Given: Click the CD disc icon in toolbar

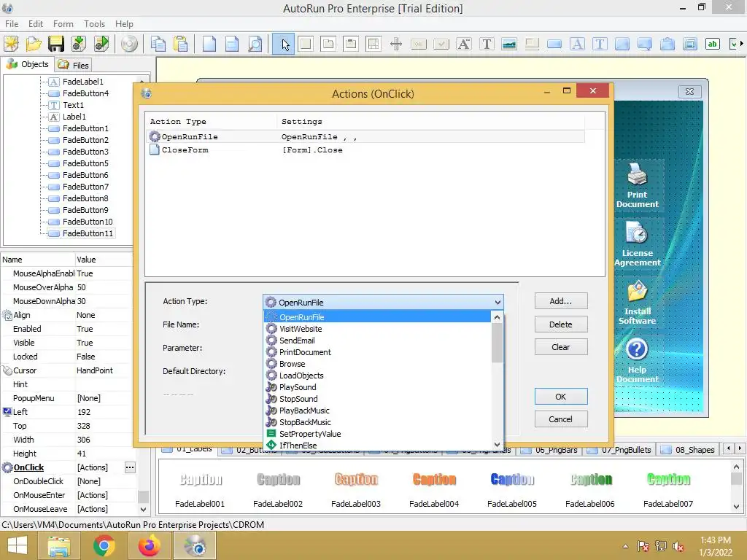Looking at the screenshot, I should (x=128, y=44).
